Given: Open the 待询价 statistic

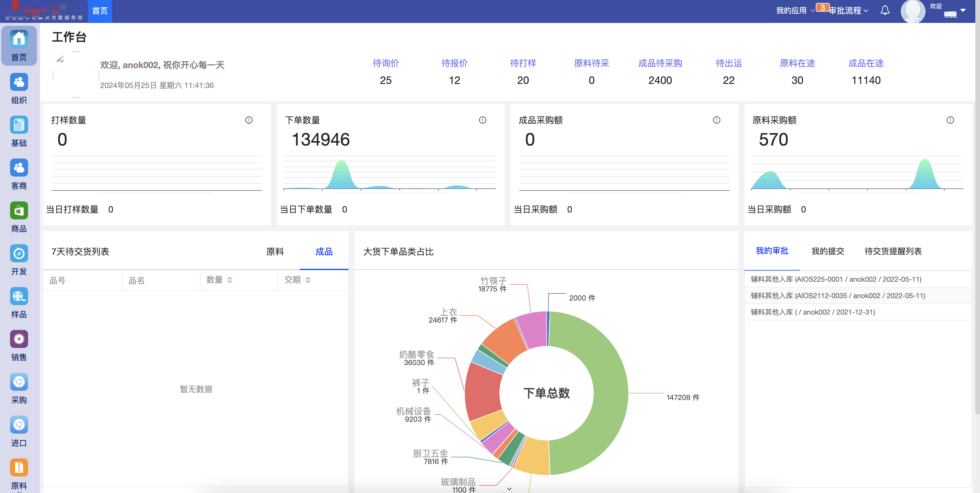Looking at the screenshot, I should pyautogui.click(x=385, y=72).
